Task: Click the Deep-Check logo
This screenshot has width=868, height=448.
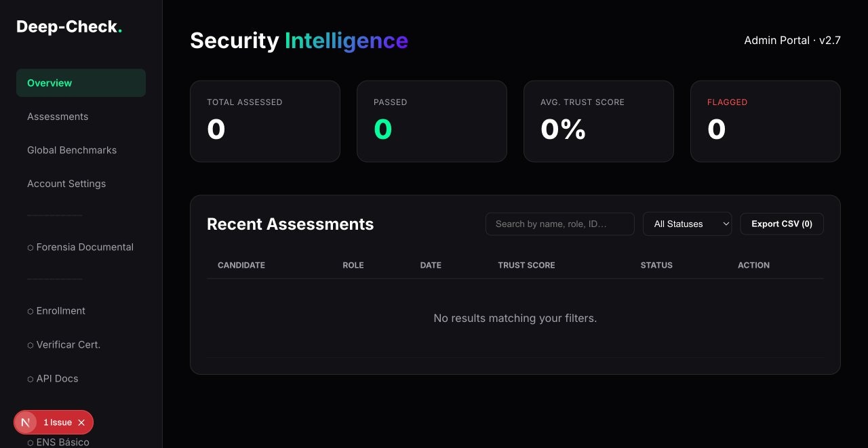Action: tap(68, 27)
